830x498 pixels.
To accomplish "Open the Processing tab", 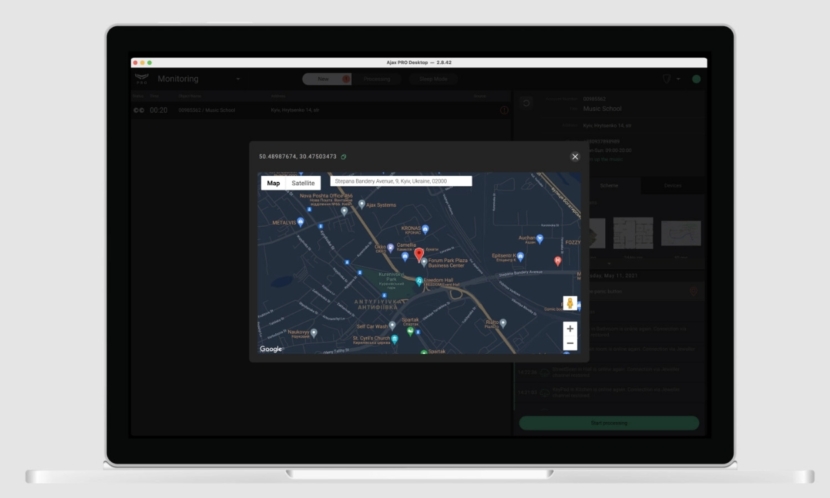I will [x=377, y=79].
